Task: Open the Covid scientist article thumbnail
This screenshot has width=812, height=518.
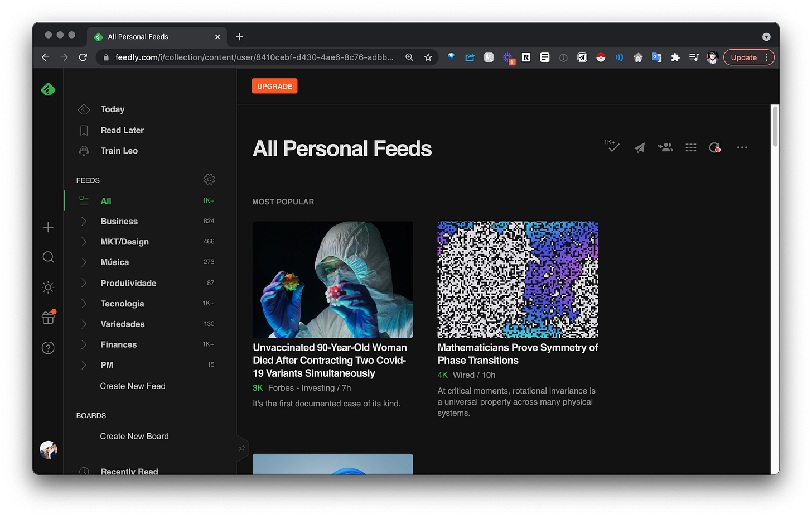Action: 333,280
